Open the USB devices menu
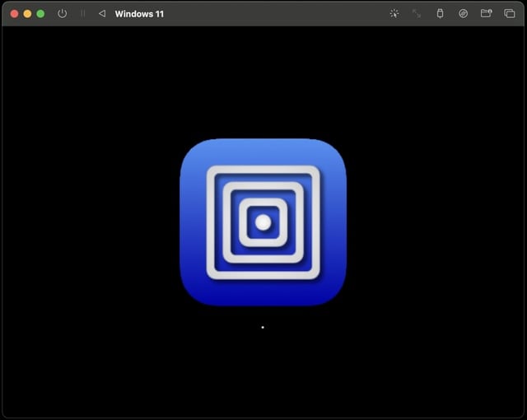Screen dimensions: 527x420 (440, 14)
